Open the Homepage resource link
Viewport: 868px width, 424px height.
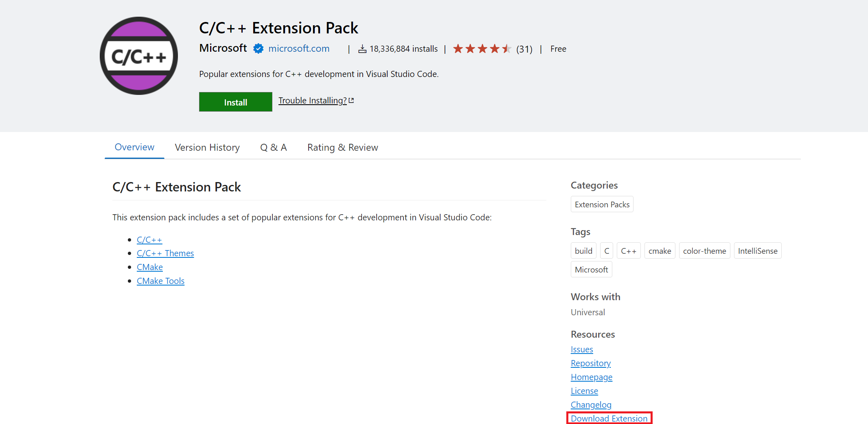[x=592, y=377]
